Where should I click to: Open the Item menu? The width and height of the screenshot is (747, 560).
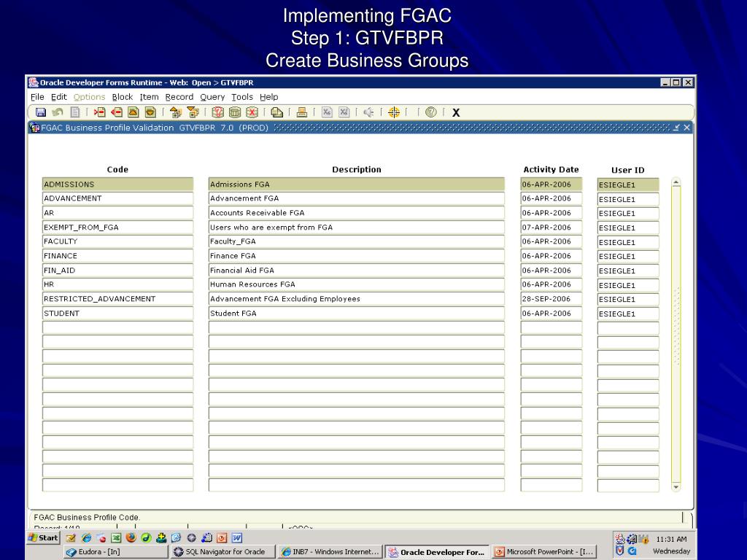pyautogui.click(x=149, y=97)
